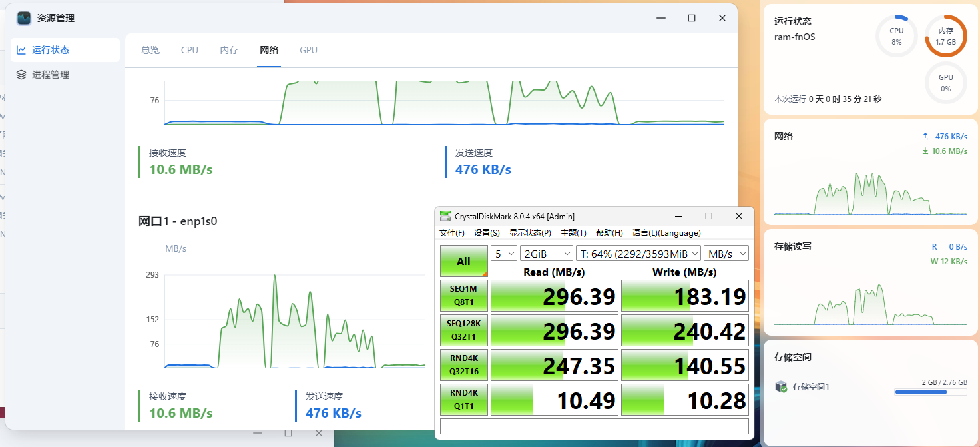Click the 资源管理 app icon in title bar

[24, 18]
